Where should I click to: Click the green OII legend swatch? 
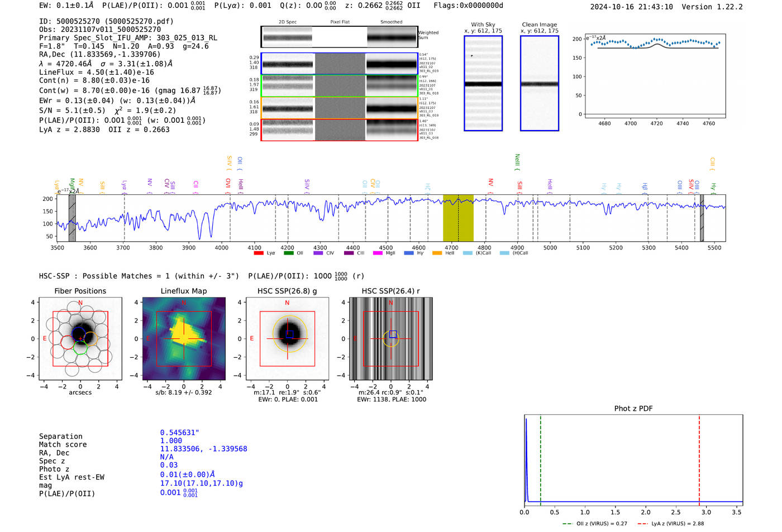pos(289,253)
